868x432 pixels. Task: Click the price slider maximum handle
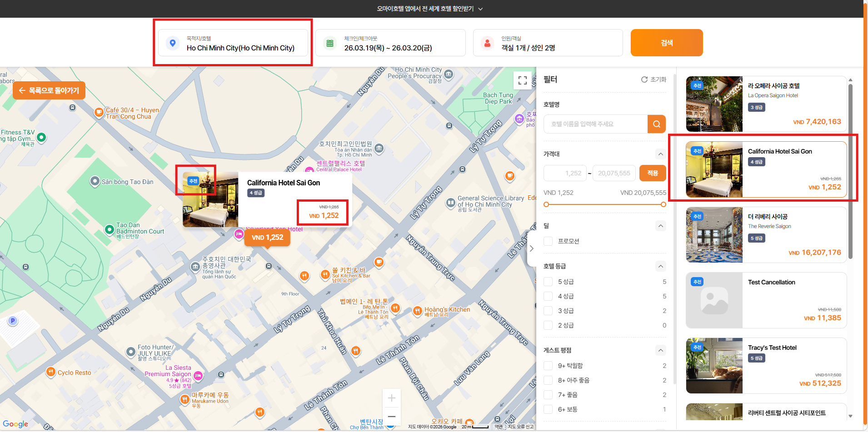click(663, 204)
